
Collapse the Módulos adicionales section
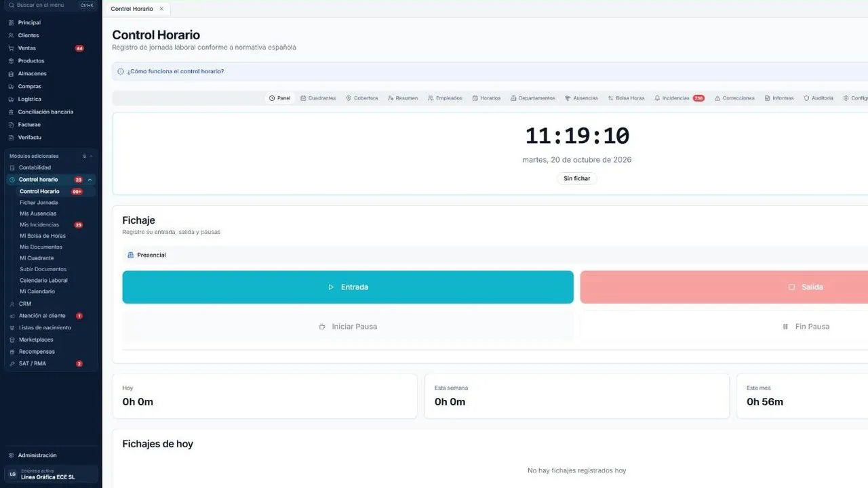tap(91, 157)
